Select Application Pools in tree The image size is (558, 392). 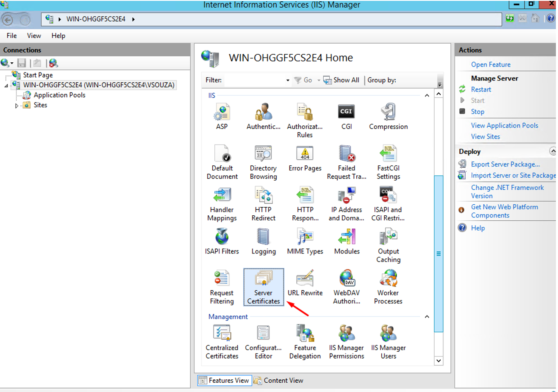(59, 95)
